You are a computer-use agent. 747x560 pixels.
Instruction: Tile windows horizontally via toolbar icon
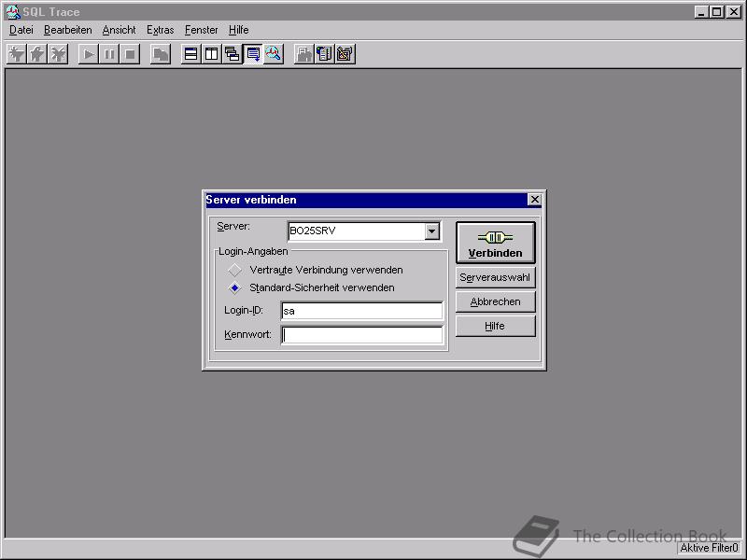191,54
